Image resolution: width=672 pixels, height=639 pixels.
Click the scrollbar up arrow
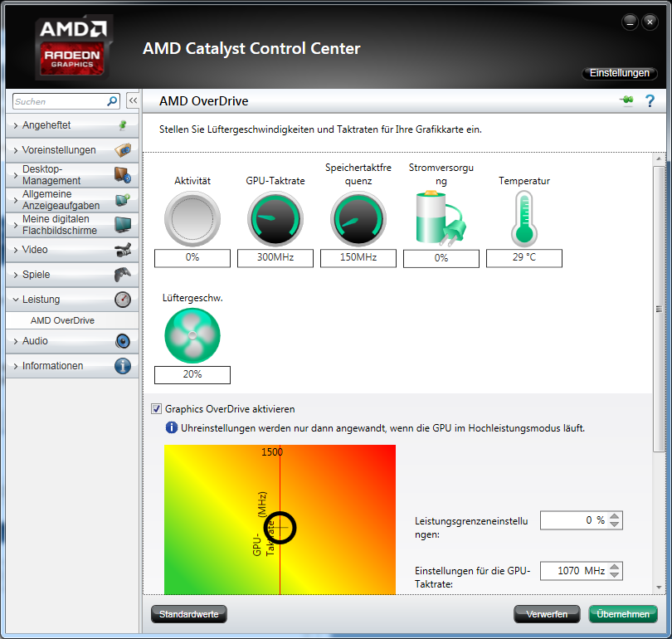(x=659, y=159)
